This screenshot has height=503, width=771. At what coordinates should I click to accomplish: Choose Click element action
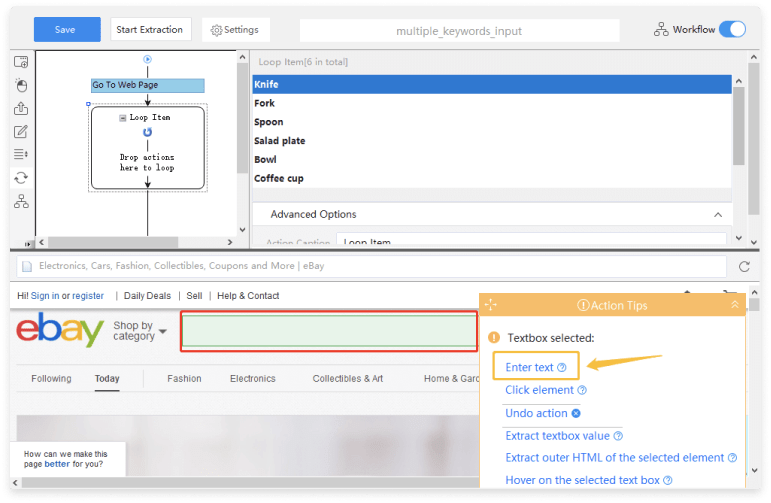coord(539,390)
